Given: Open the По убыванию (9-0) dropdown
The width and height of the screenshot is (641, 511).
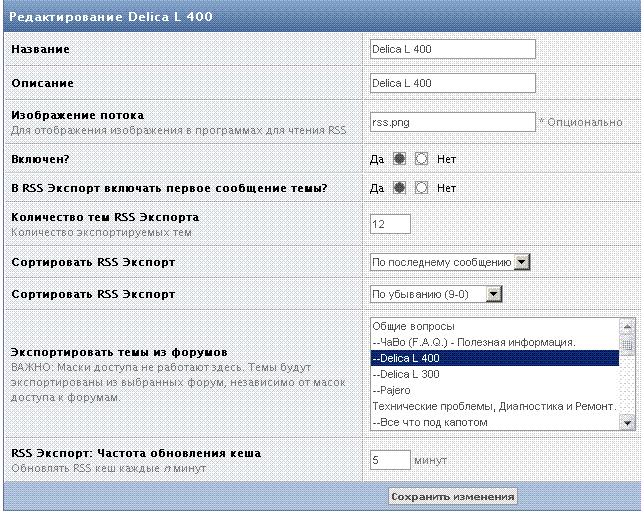Looking at the screenshot, I should click(436, 294).
